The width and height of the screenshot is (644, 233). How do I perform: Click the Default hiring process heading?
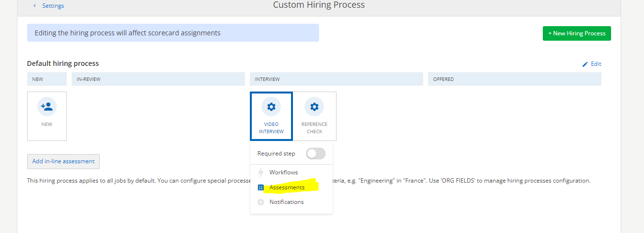point(63,63)
